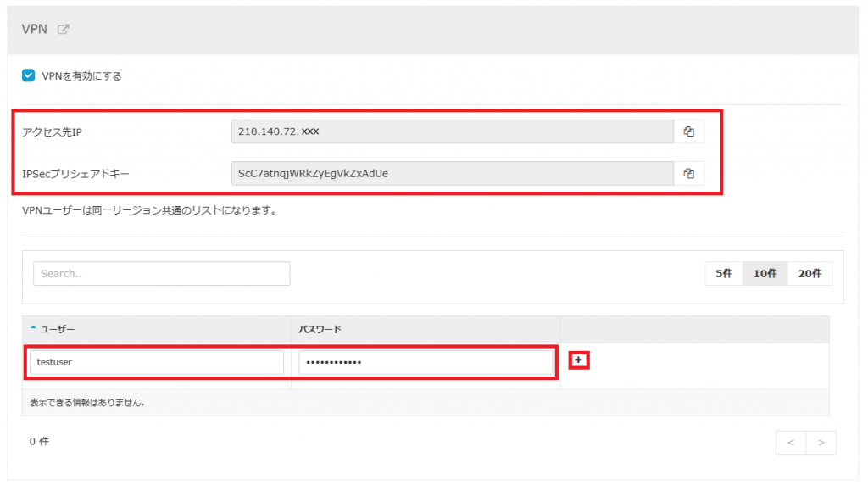Open the external link icon beside VPN
This screenshot has height=491, width=868.
click(63, 30)
